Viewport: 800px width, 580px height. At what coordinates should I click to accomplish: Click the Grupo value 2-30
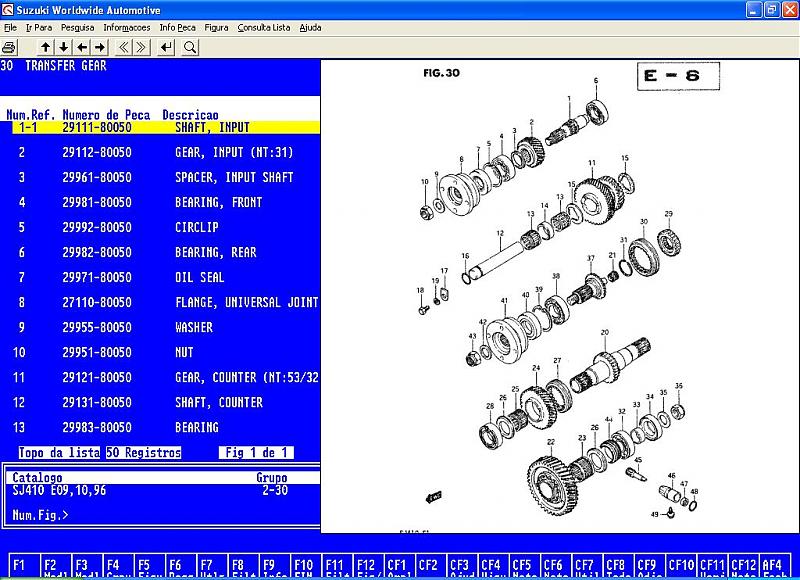click(x=275, y=491)
